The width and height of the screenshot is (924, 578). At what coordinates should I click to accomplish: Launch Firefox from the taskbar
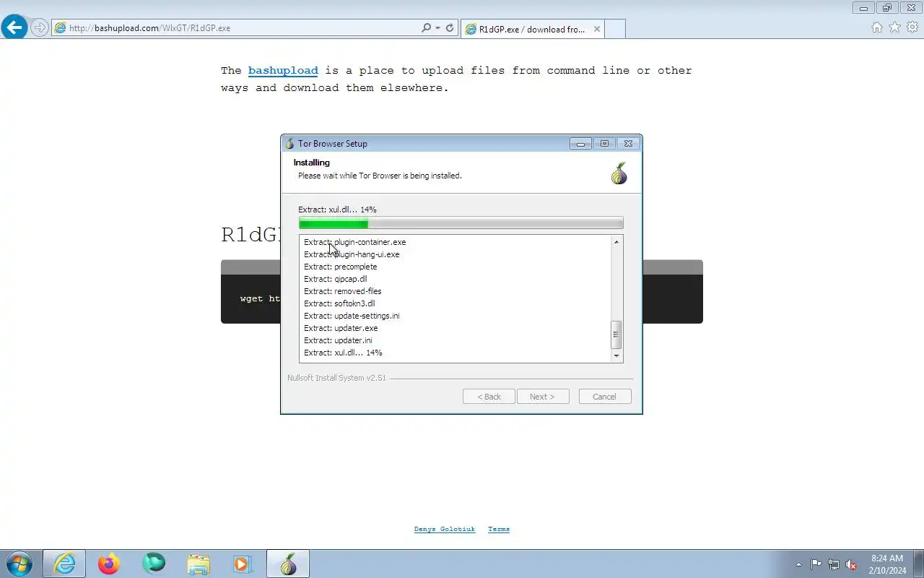coord(109,564)
